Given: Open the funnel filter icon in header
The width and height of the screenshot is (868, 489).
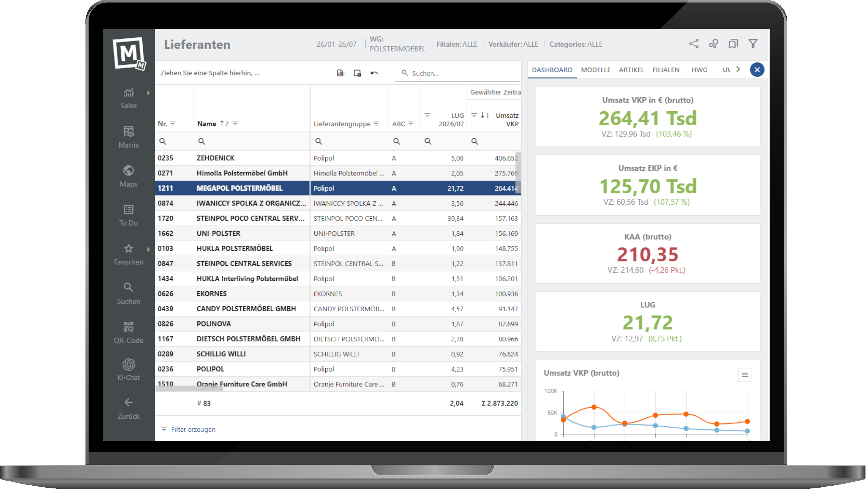Looking at the screenshot, I should (753, 44).
